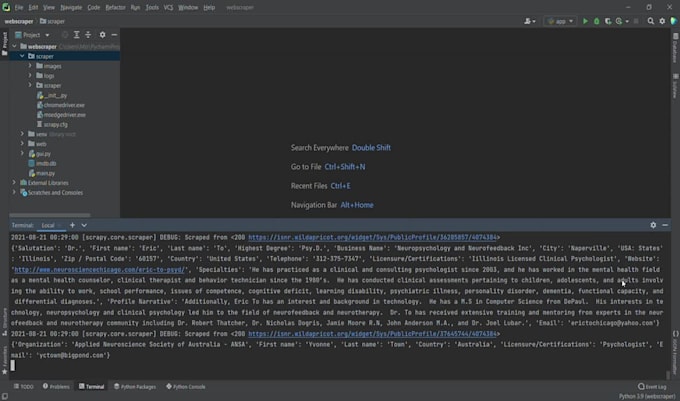The height and width of the screenshot is (401, 680).
Task: Run with coverage icon in toolbar
Action: click(608, 21)
